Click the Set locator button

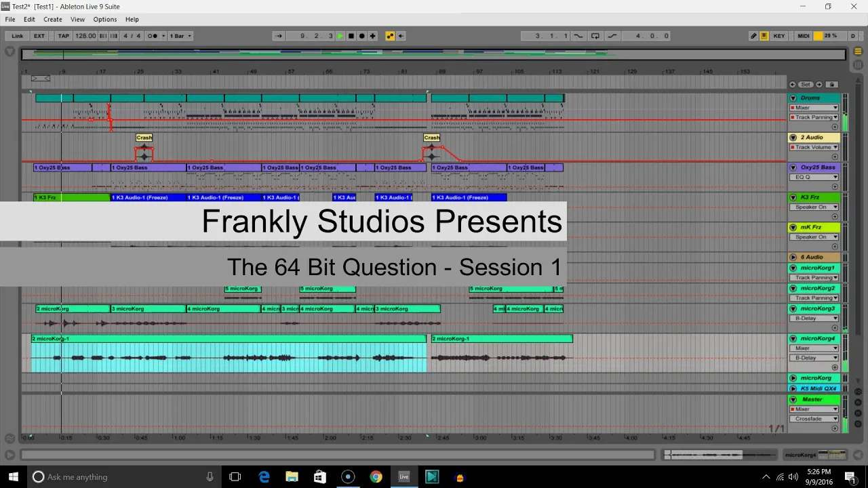click(x=806, y=84)
